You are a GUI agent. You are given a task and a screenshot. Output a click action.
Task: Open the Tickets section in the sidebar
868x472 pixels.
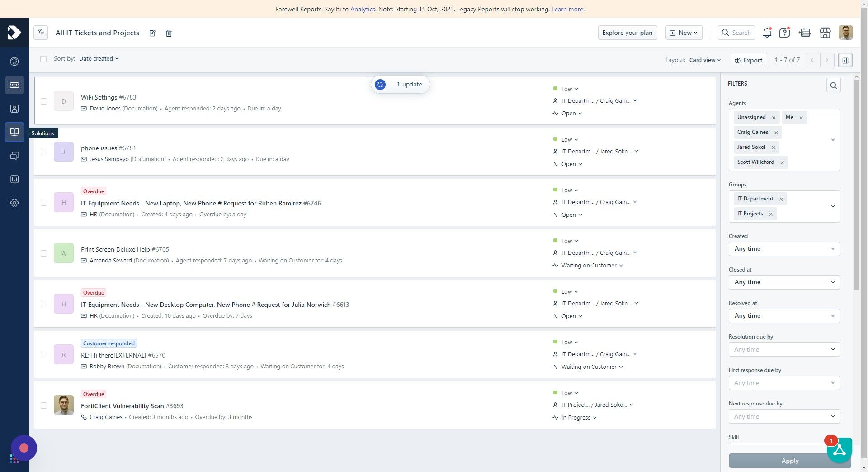pos(14,85)
